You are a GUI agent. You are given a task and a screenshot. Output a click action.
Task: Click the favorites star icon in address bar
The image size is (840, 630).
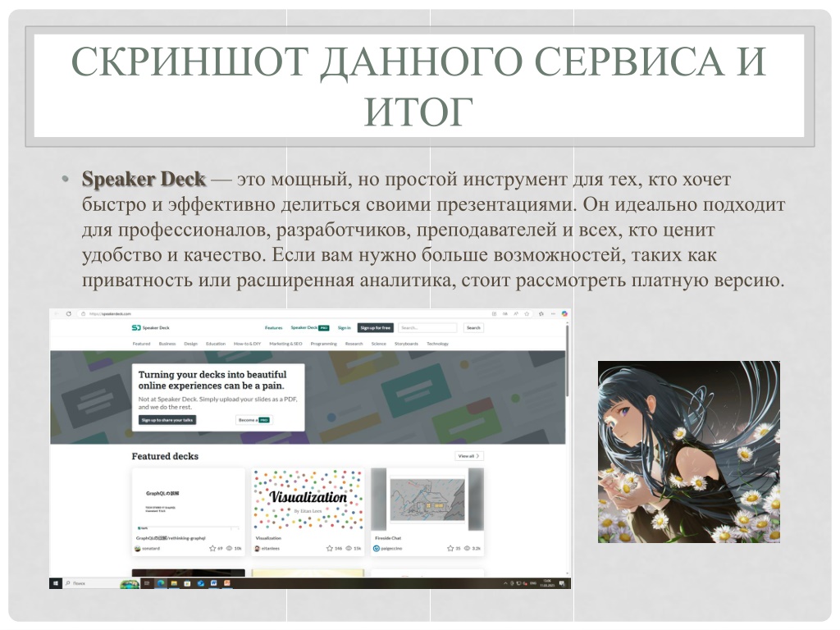point(527,314)
